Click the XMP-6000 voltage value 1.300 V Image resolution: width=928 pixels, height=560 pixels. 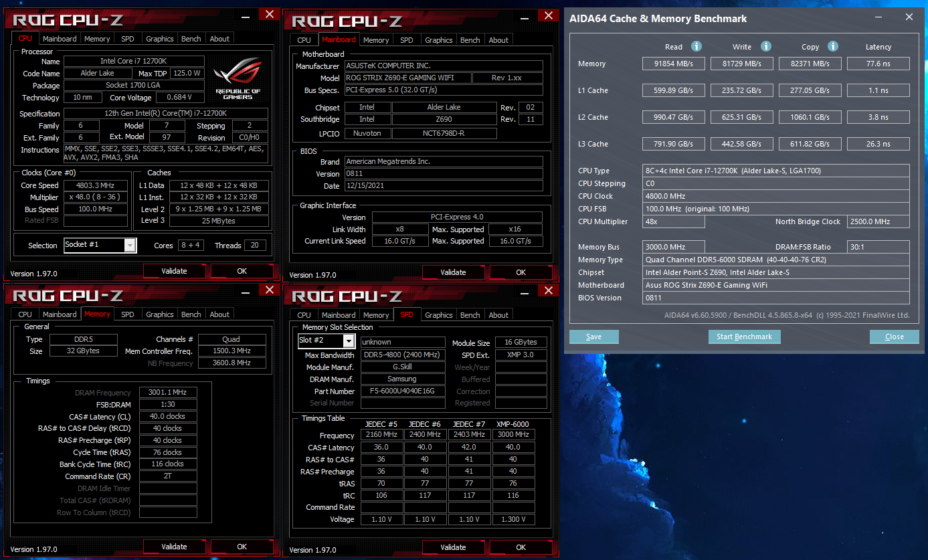pyautogui.click(x=515, y=519)
